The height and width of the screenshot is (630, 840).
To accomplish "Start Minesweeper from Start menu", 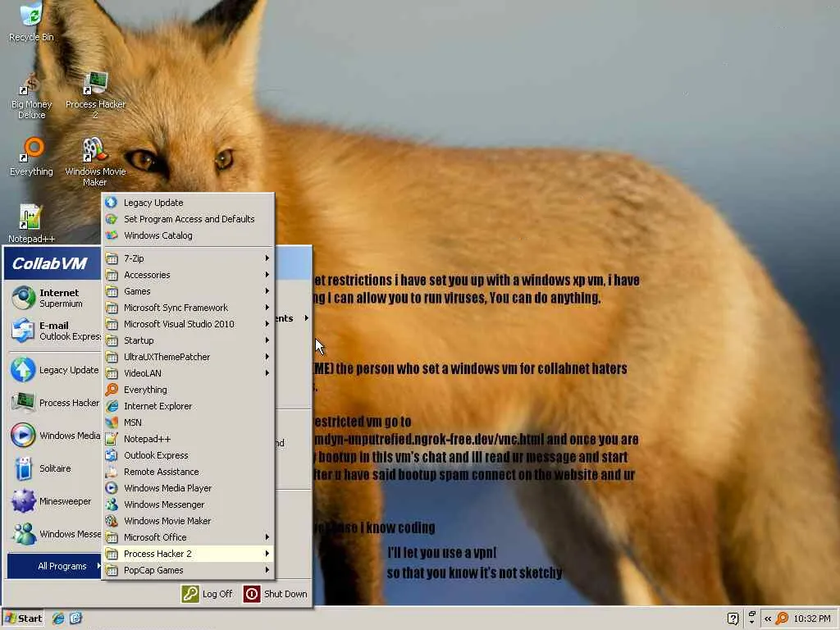I will 53,501.
